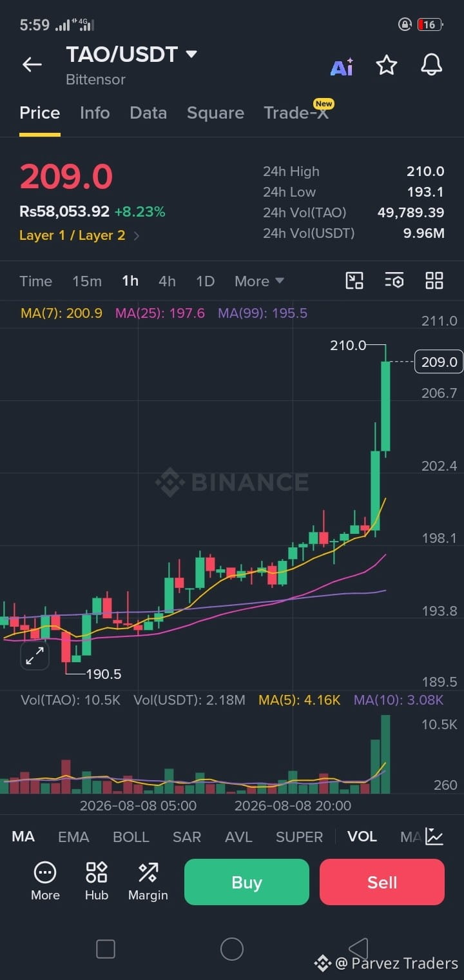Screen dimensions: 464x980
Task: Add TAO/USDT to favorites with star
Action: click(x=387, y=64)
